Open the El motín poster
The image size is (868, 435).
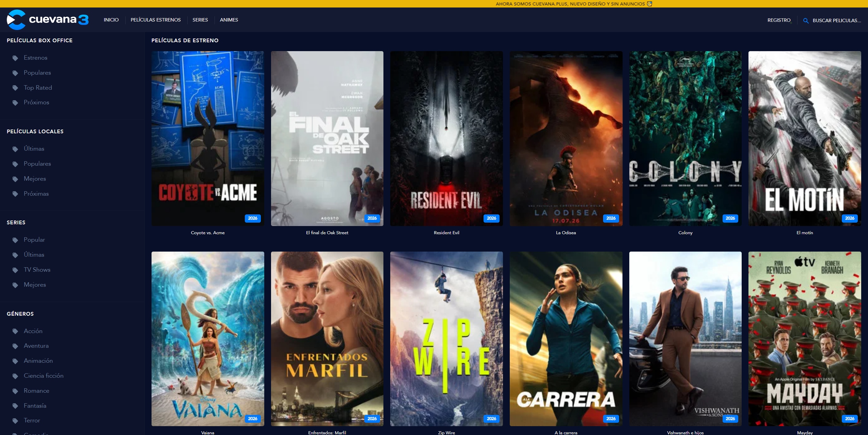(x=805, y=138)
